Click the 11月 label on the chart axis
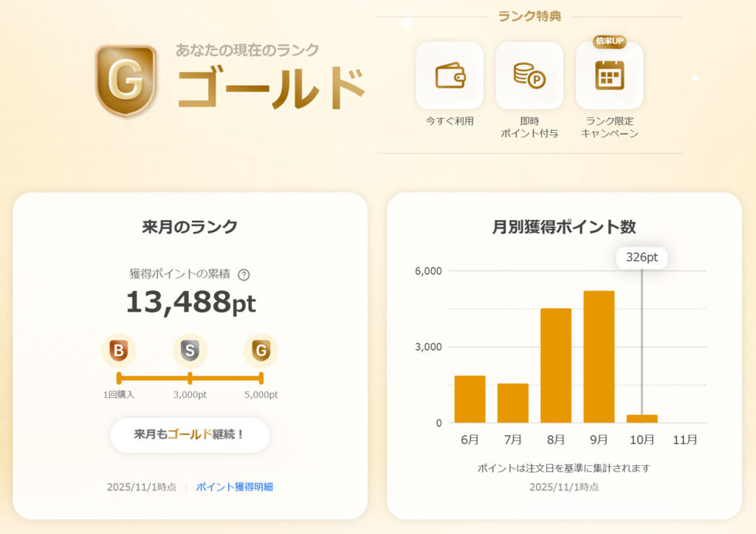 coord(684,439)
